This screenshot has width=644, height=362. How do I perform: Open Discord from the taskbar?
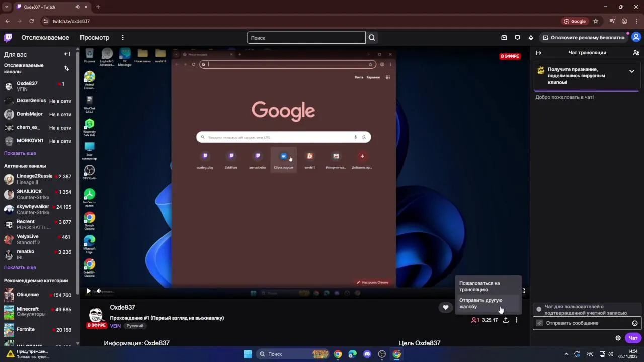[367, 354]
